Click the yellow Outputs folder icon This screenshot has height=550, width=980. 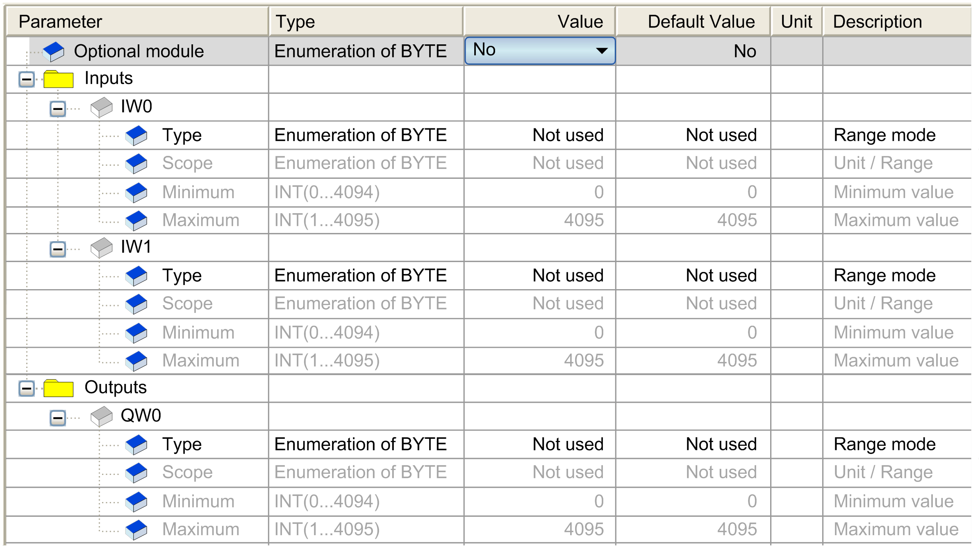[58, 388]
